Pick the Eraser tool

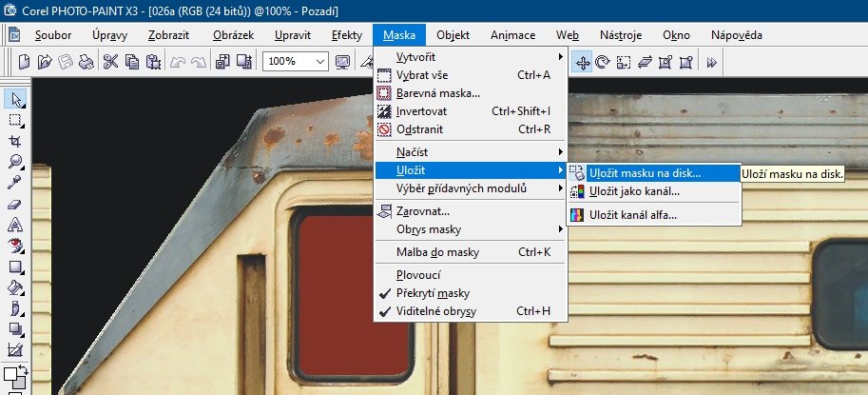click(x=15, y=204)
